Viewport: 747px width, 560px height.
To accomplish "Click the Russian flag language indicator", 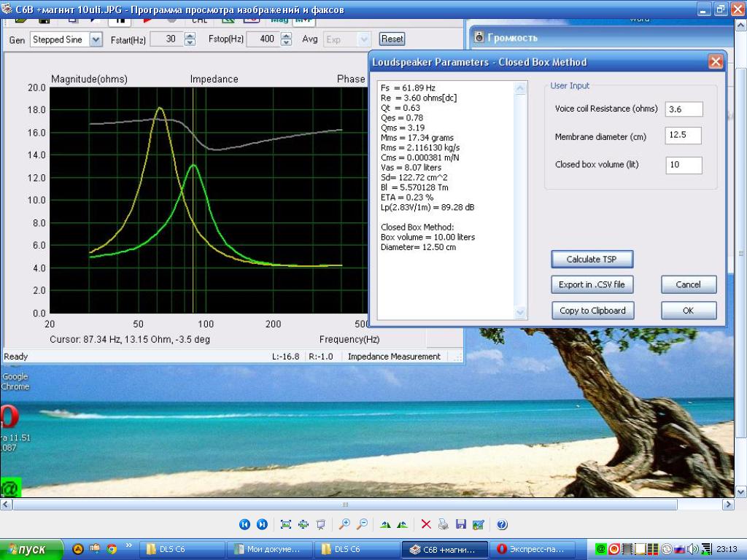I will click(679, 549).
